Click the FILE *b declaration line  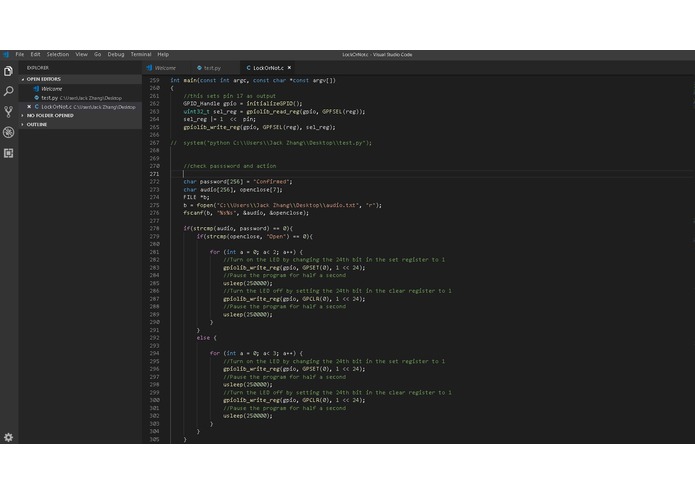pyautogui.click(x=196, y=197)
